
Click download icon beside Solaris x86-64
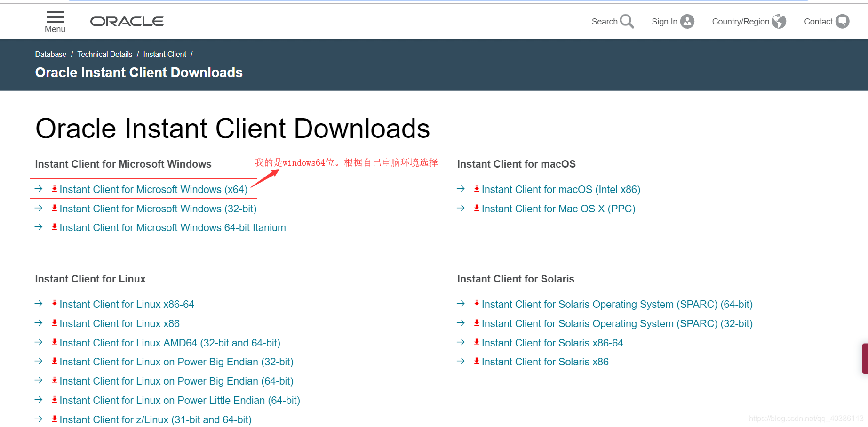pos(477,342)
